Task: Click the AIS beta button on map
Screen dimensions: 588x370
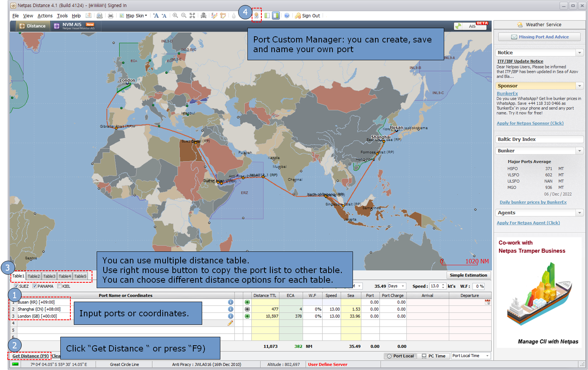Action: pos(470,26)
